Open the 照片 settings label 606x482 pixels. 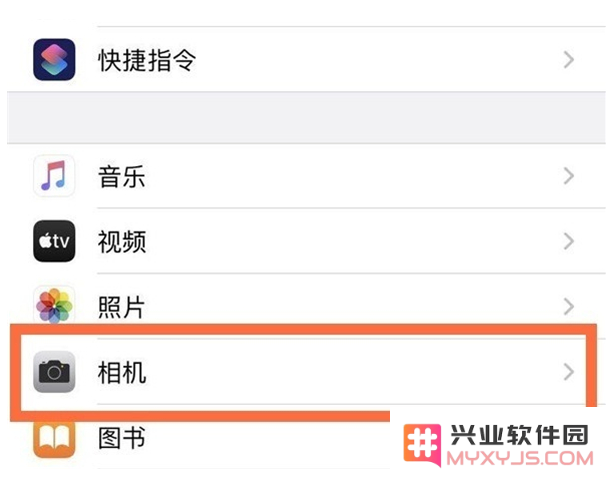[121, 307]
